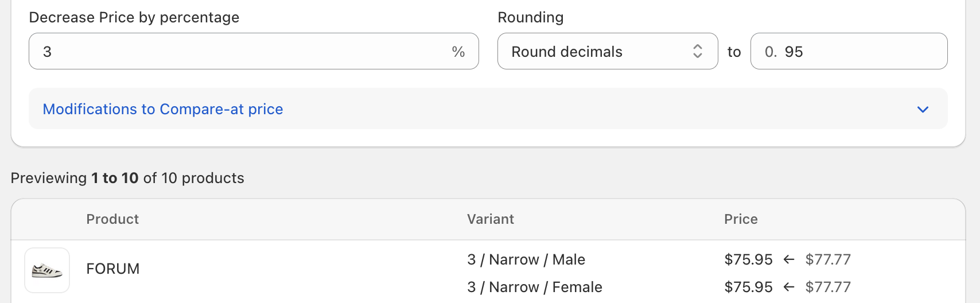Image resolution: width=980 pixels, height=303 pixels.
Task: Click the up-down selector arrows on Round decimals
Action: tap(697, 52)
